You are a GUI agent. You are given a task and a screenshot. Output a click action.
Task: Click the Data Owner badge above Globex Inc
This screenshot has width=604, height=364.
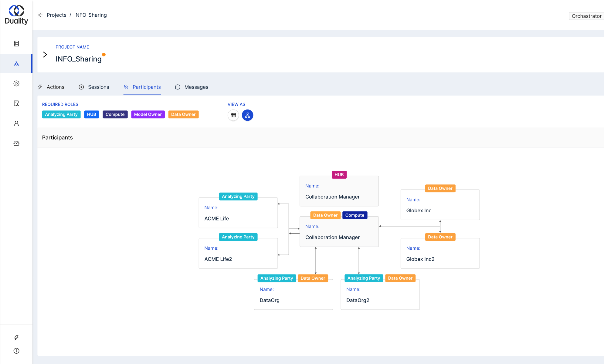click(440, 188)
